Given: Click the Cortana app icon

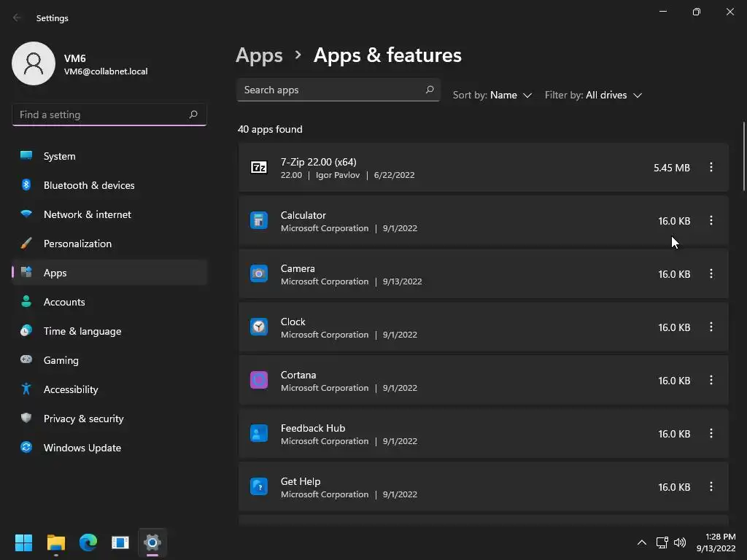Looking at the screenshot, I should [259, 381].
